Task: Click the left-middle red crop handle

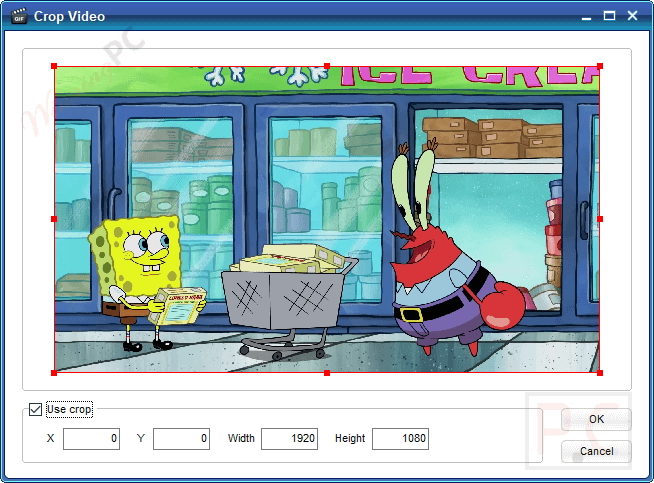Action: point(54,219)
